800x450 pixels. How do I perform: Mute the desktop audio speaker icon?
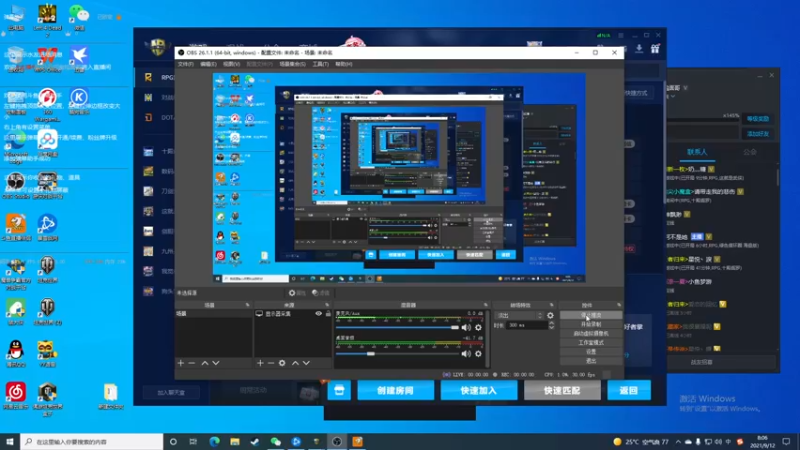[x=466, y=354]
